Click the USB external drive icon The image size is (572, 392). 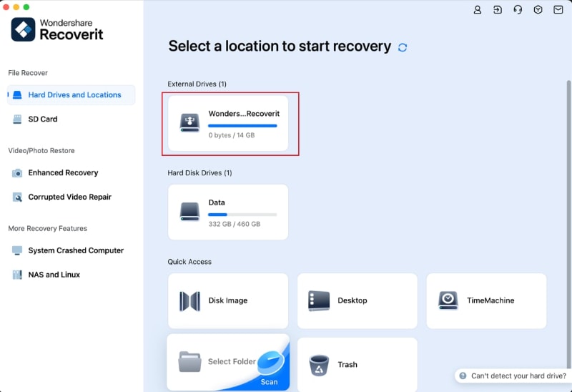189,123
